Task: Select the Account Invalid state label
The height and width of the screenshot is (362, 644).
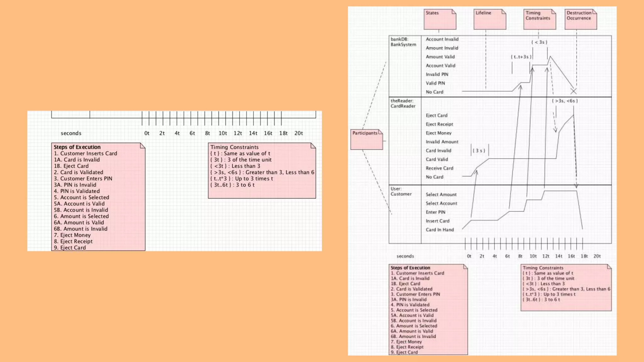Action: pos(442,39)
